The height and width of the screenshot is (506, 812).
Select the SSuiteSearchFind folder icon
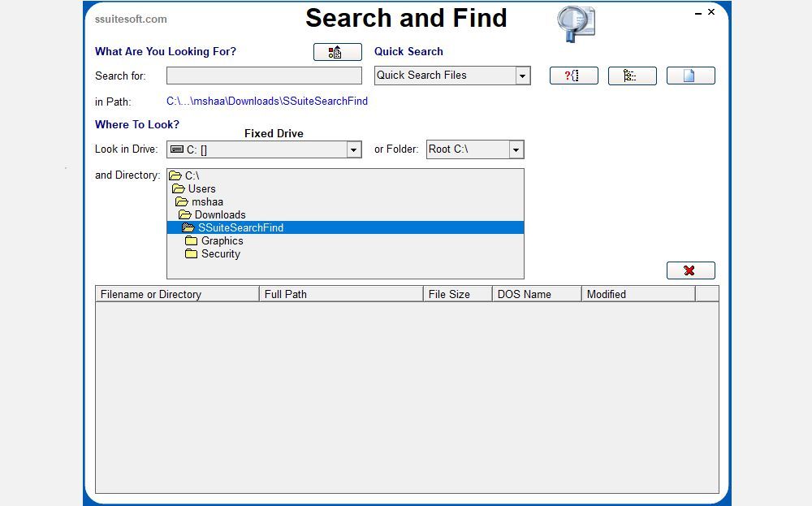[x=188, y=228]
